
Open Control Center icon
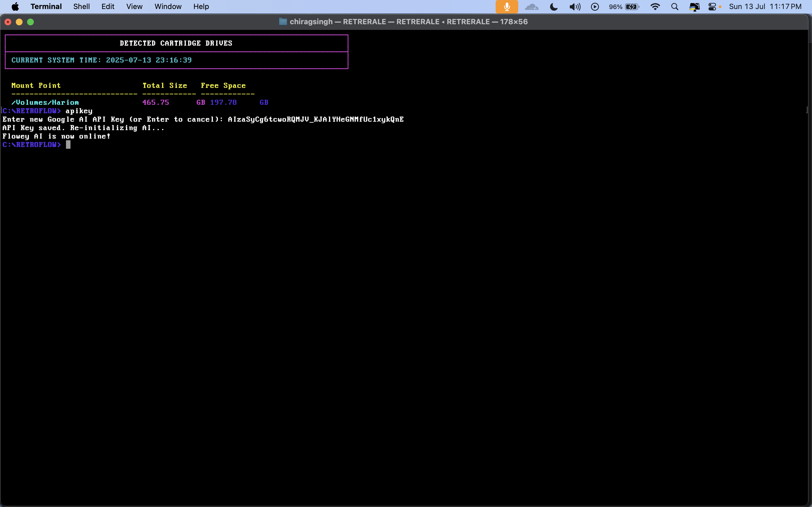(712, 7)
